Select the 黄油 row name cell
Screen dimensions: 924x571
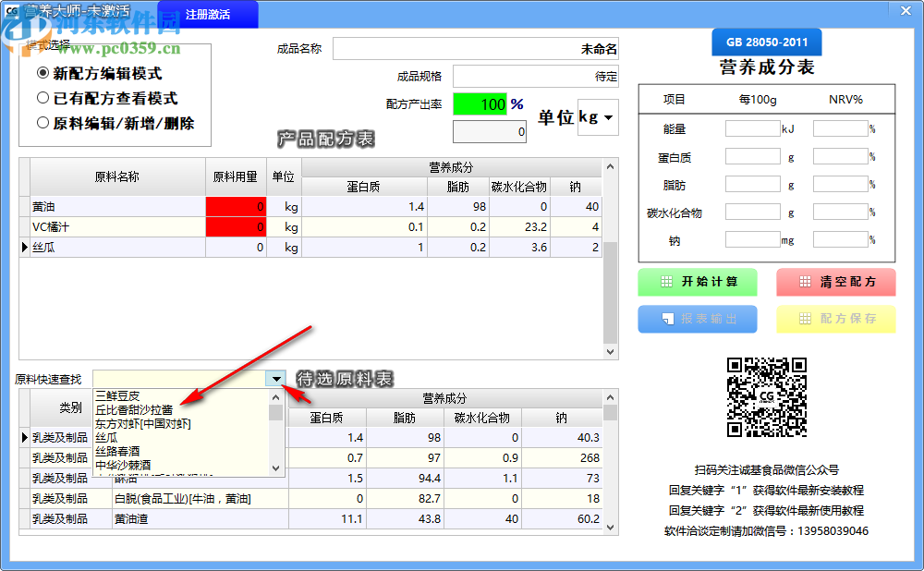coord(118,207)
